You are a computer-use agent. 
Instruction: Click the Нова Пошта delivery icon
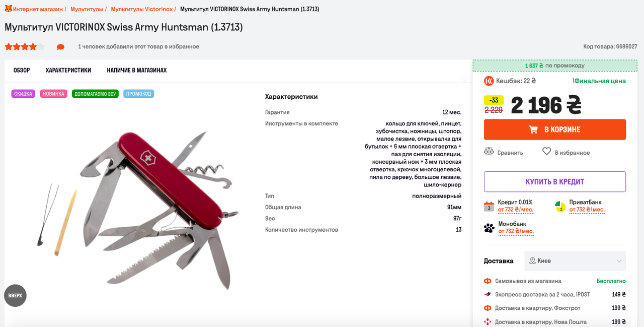(x=488, y=321)
